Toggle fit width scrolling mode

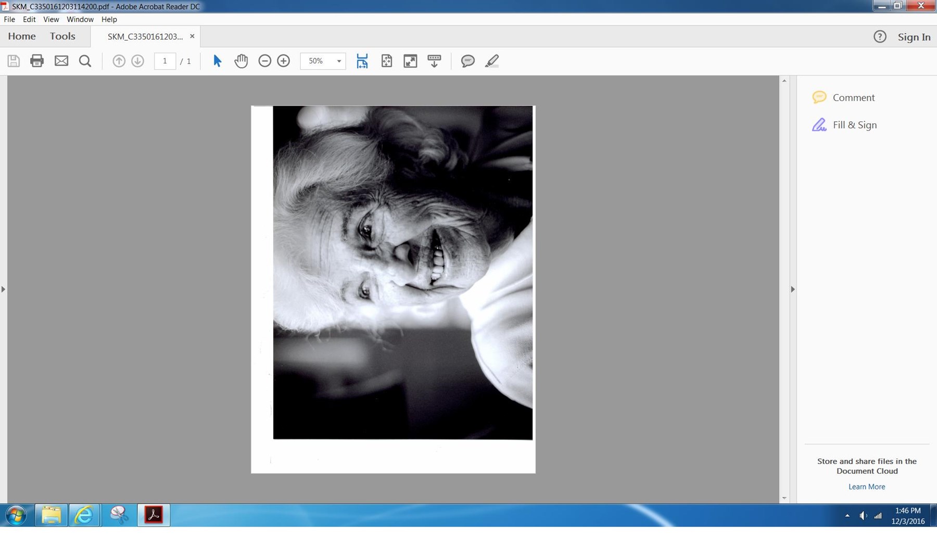pos(362,61)
